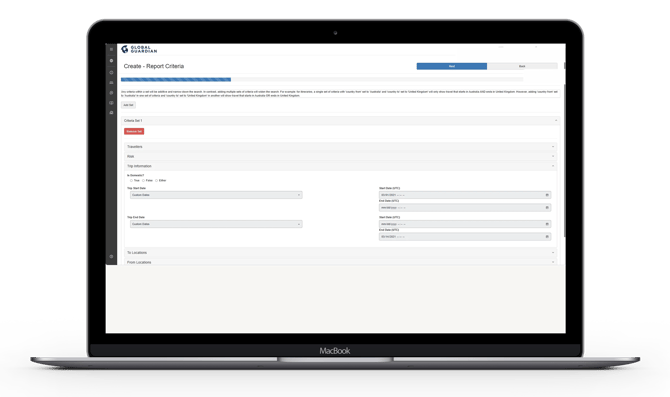Expand the Risk section
The image size is (670, 397).
pos(341,156)
